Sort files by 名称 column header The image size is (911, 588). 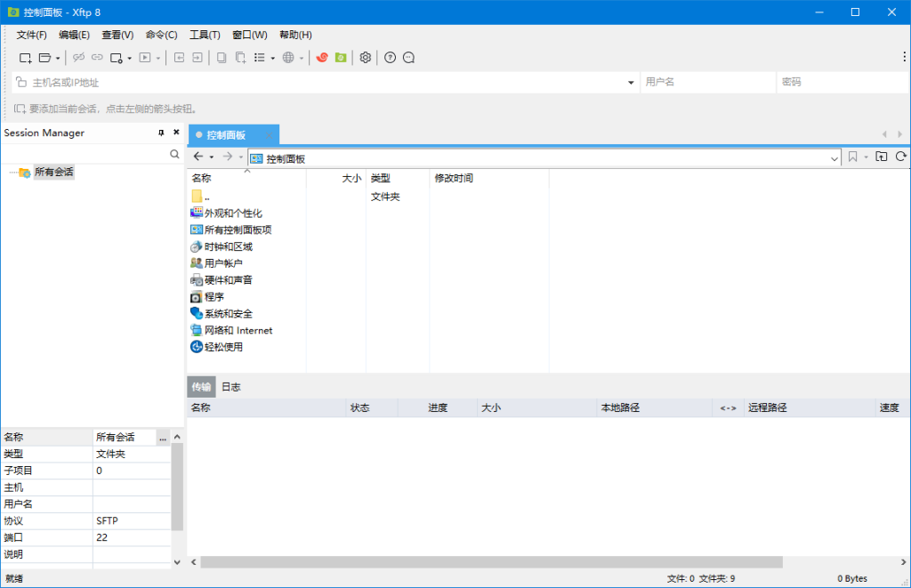[x=247, y=179]
